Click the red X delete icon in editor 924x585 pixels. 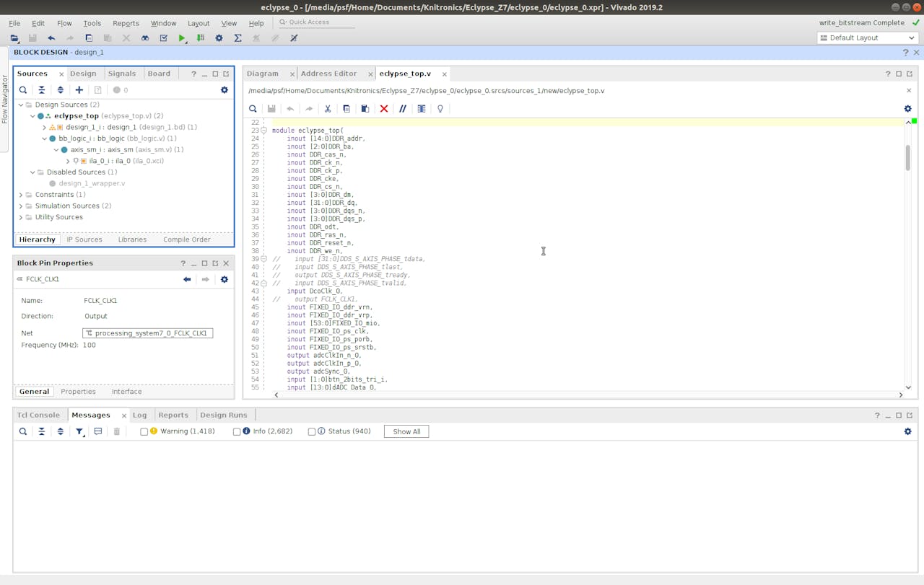tap(384, 109)
